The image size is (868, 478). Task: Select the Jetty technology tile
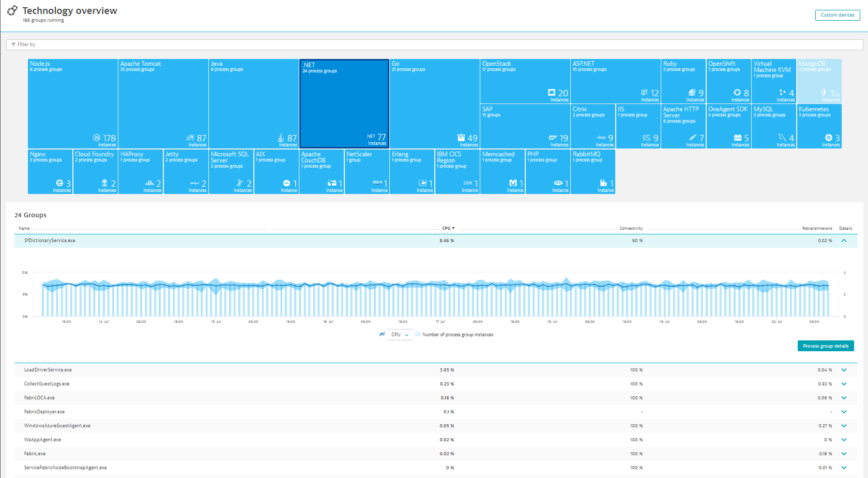[186, 172]
